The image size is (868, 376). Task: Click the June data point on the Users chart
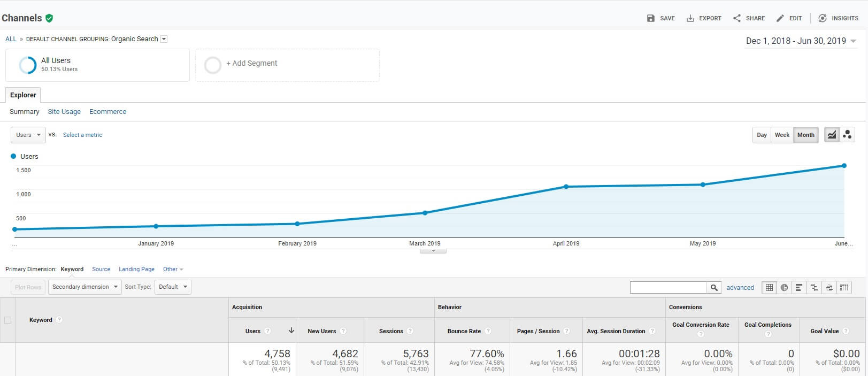[x=844, y=166]
